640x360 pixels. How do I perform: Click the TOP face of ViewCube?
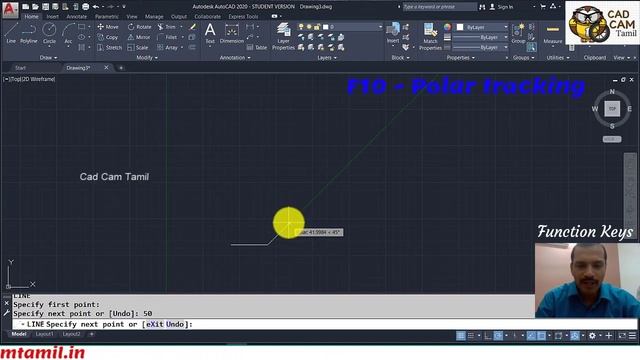coord(612,109)
